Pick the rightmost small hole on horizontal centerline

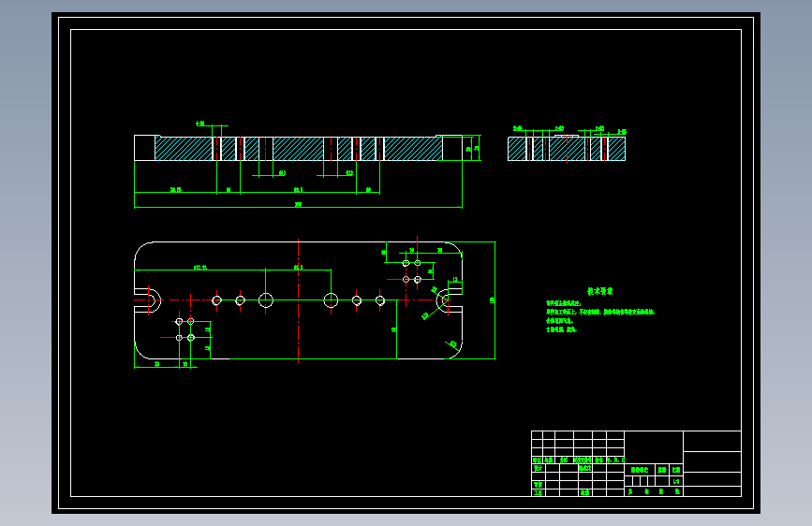380,300
